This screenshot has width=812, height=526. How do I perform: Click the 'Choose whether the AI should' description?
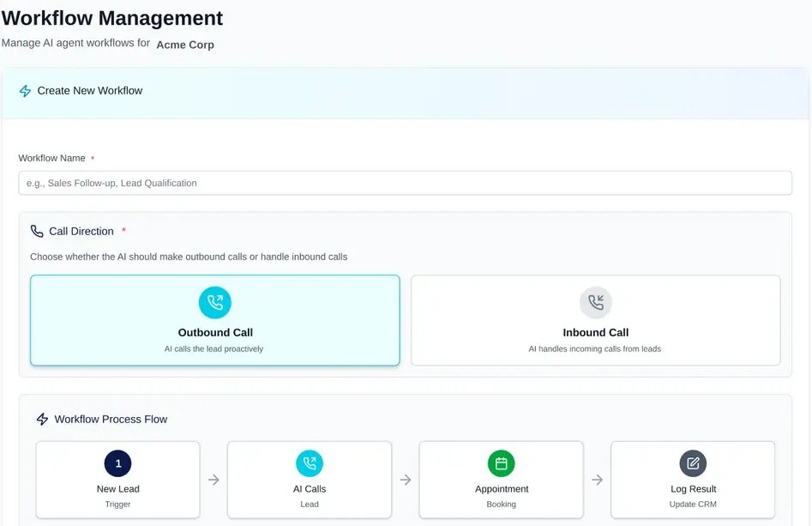pos(189,257)
